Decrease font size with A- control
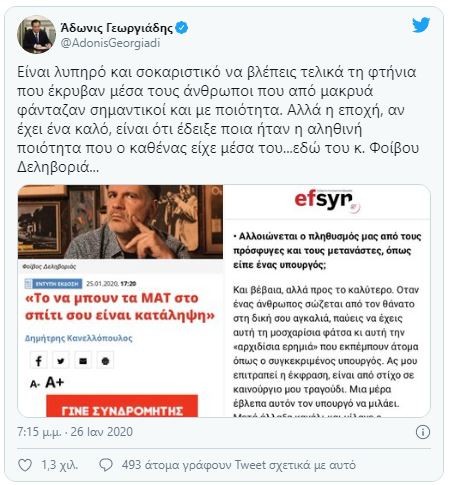This screenshot has width=449, height=485. (x=34, y=384)
